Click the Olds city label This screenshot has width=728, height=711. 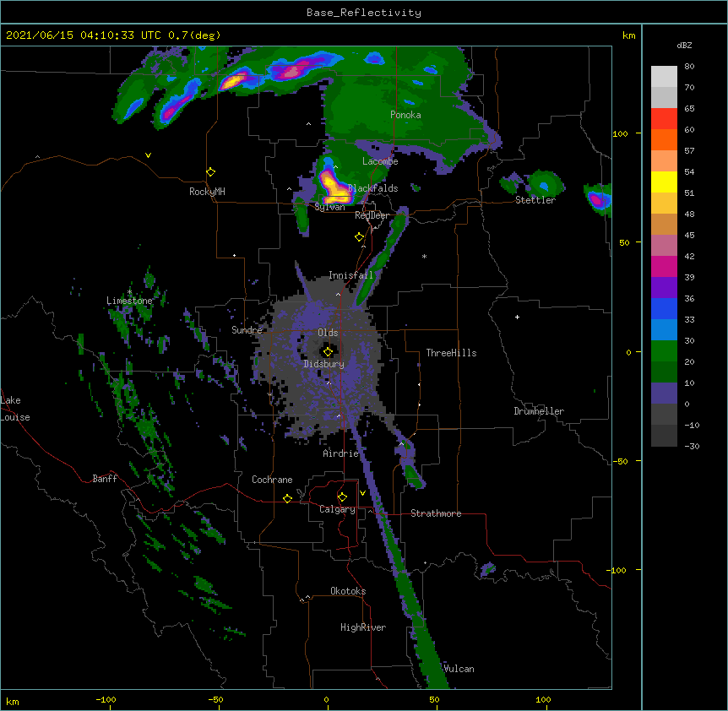328,333
